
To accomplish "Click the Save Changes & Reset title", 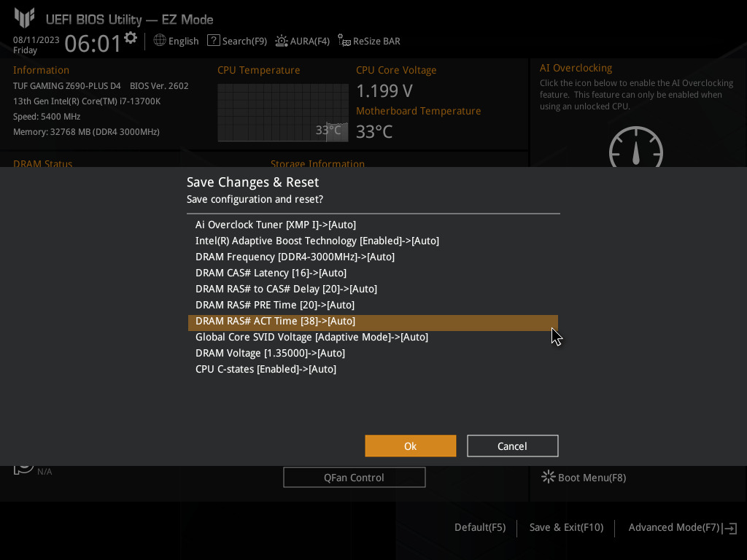I will coord(253,182).
